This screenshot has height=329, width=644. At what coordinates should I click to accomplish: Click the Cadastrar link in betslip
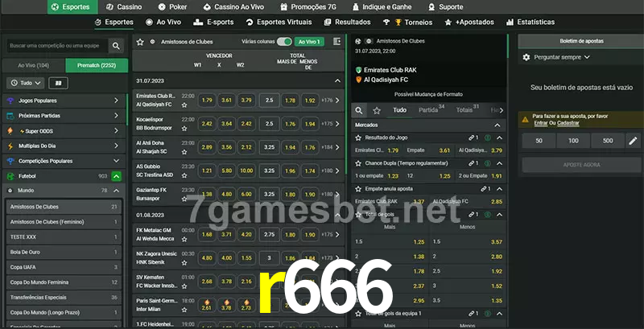568,123
